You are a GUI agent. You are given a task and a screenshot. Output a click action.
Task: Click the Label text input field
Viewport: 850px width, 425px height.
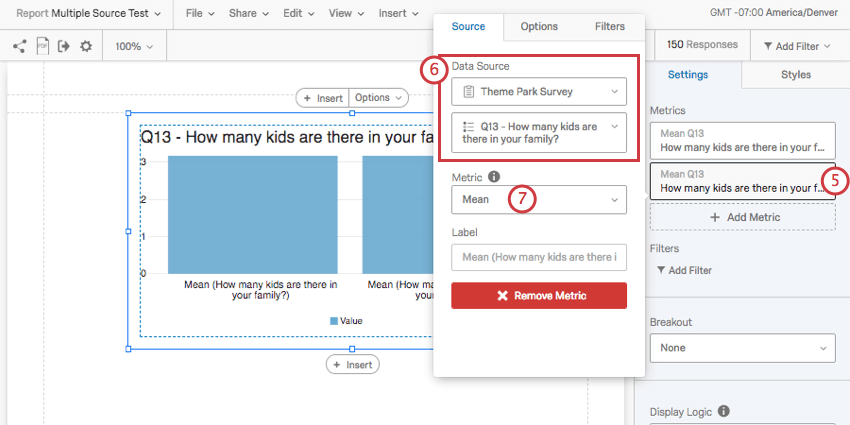click(x=539, y=258)
